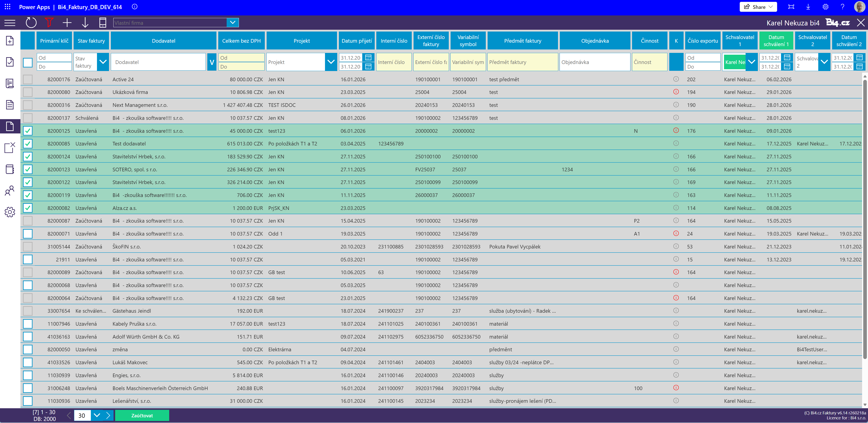Expand the Vlastní firma dropdown
The height and width of the screenshot is (423, 868).
(x=233, y=22)
